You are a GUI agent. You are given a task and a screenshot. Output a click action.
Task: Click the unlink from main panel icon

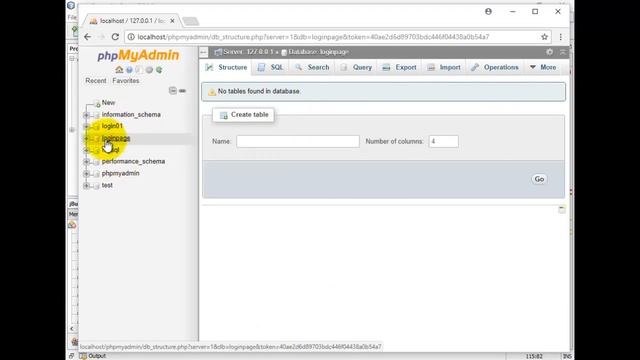(182, 91)
